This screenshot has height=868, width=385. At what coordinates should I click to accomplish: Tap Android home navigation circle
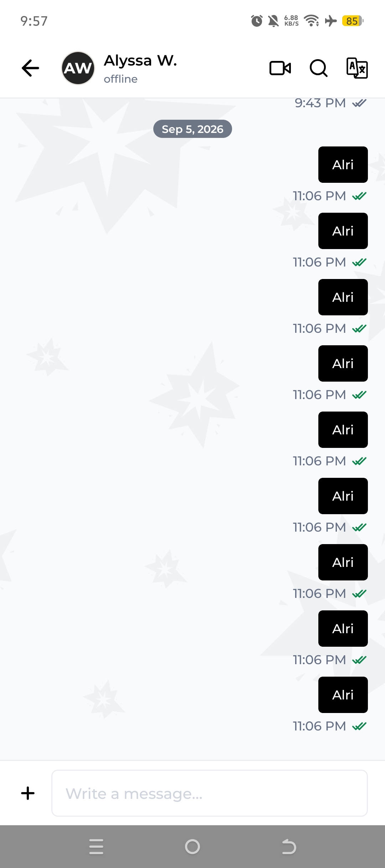(x=192, y=847)
